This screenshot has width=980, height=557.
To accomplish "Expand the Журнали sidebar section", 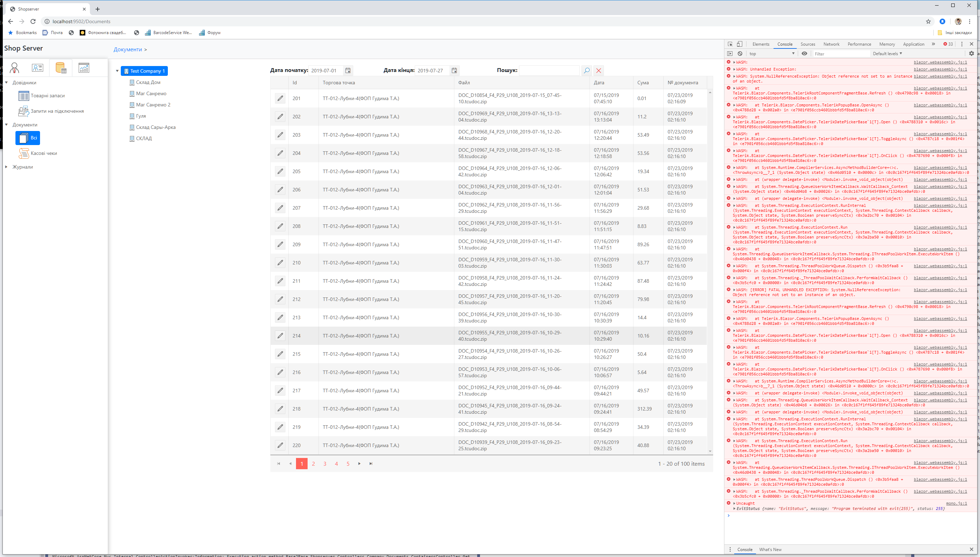I will coord(6,167).
